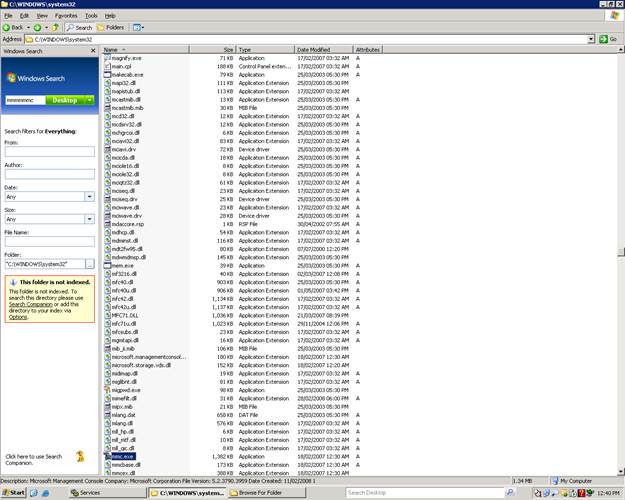625x500 pixels.
Task: Show the Folders tree pane
Action: (111, 28)
